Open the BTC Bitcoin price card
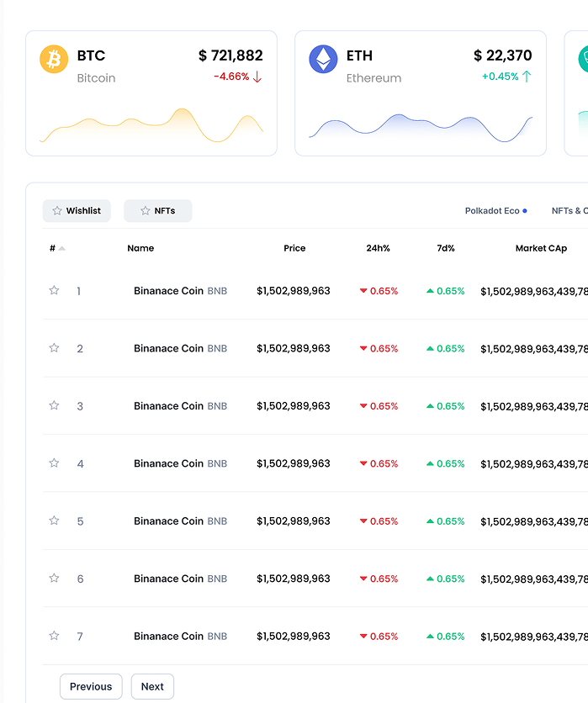The width and height of the screenshot is (588, 703). tap(151, 93)
